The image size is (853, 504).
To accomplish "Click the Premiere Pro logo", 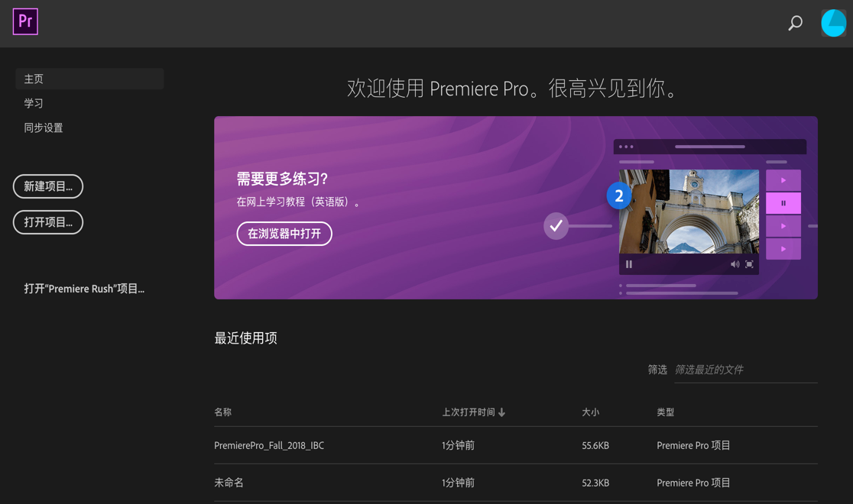I will [25, 21].
